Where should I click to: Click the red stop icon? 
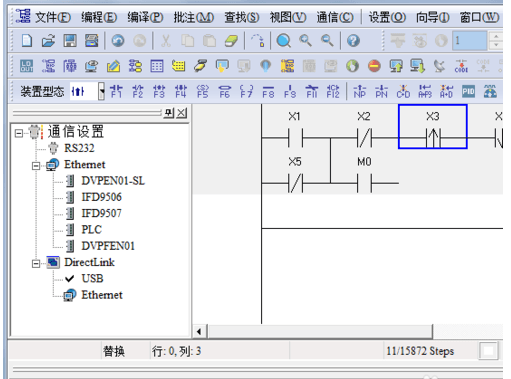click(x=374, y=66)
